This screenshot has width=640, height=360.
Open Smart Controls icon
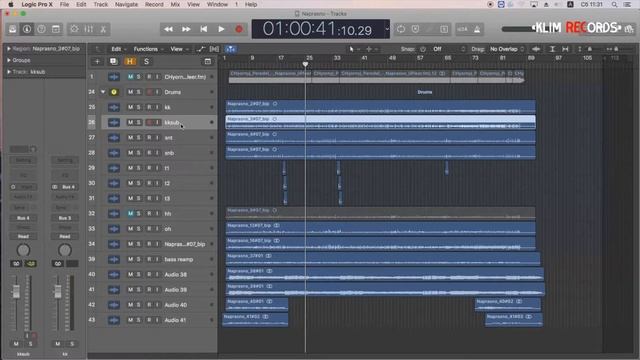pyautogui.click(x=74, y=29)
